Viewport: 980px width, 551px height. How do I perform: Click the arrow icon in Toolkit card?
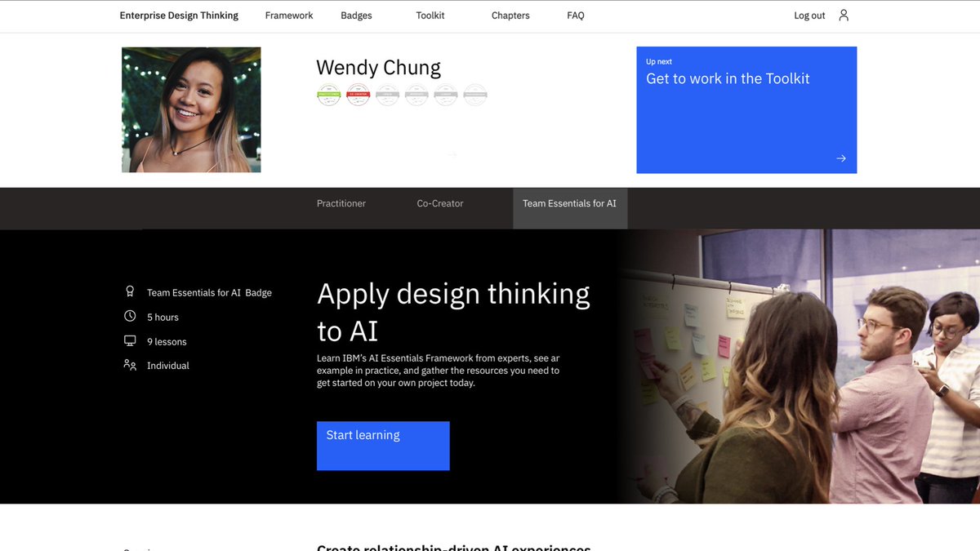tap(841, 158)
